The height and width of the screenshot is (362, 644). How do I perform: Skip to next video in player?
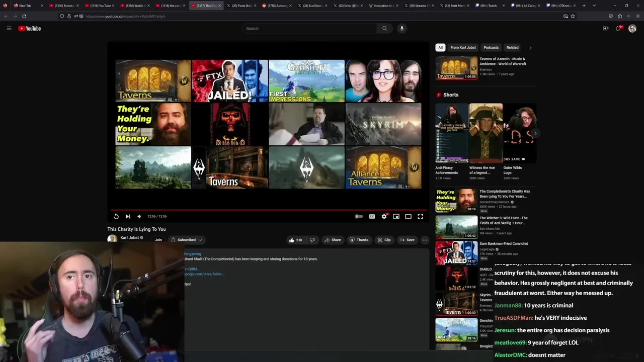(128, 216)
